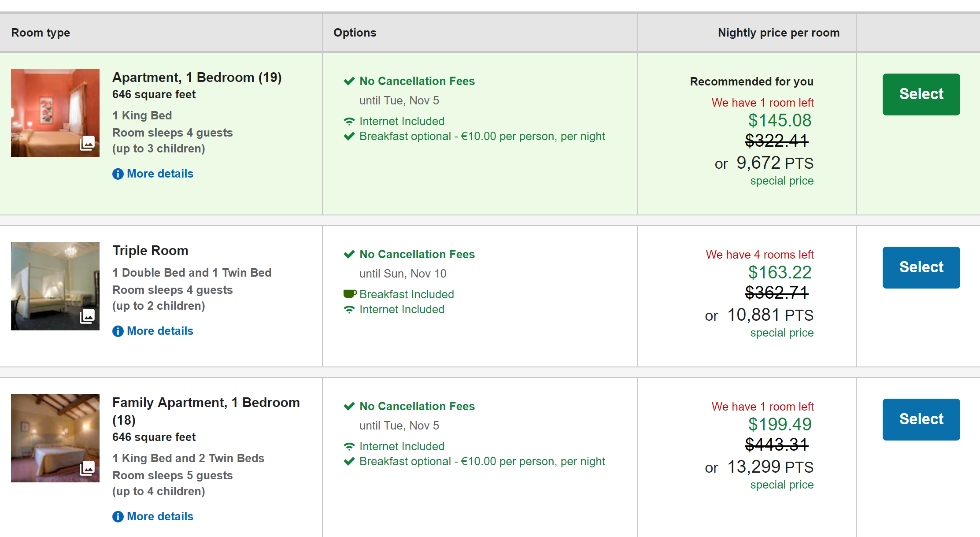Click the Triple Room title
Viewport: 980px width, 537px height.
150,251
